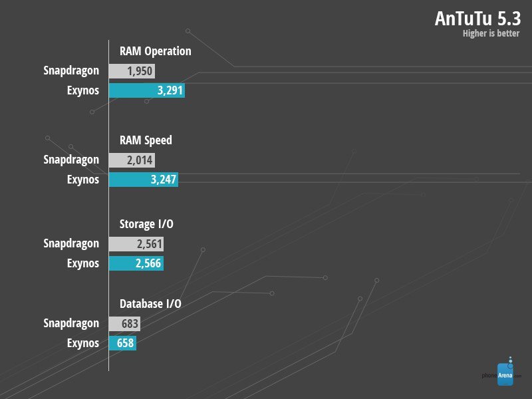The height and width of the screenshot is (399, 532).
Task: Click the AnTuTu 5.3 chart title
Action: coord(477,18)
